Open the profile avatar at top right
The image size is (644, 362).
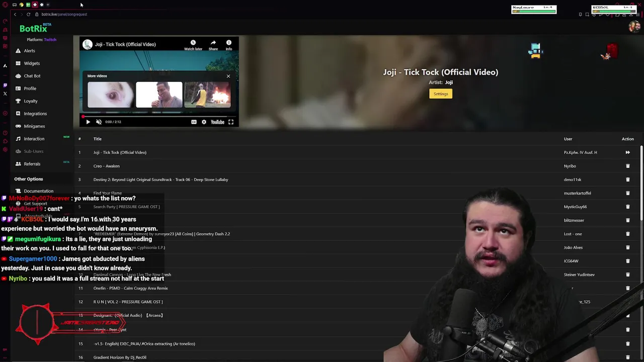[x=634, y=27]
